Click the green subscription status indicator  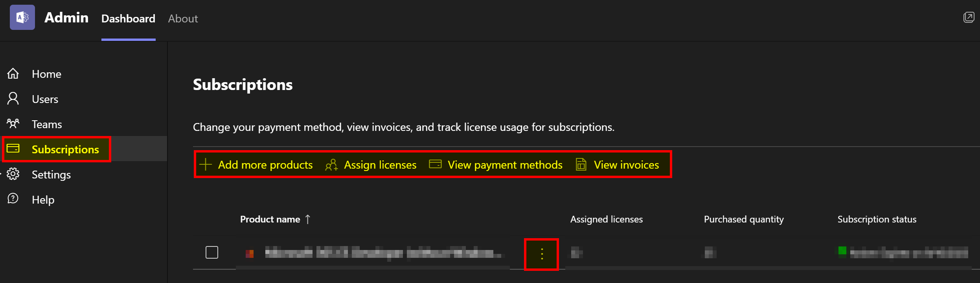(x=842, y=251)
